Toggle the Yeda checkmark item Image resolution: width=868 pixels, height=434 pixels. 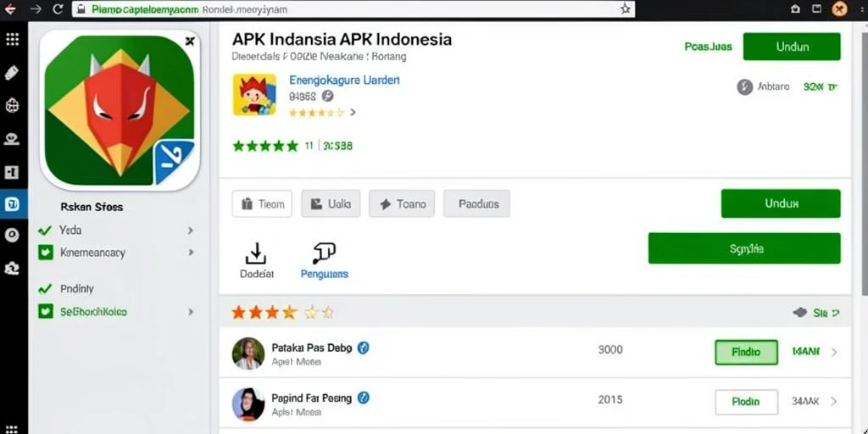click(x=44, y=231)
